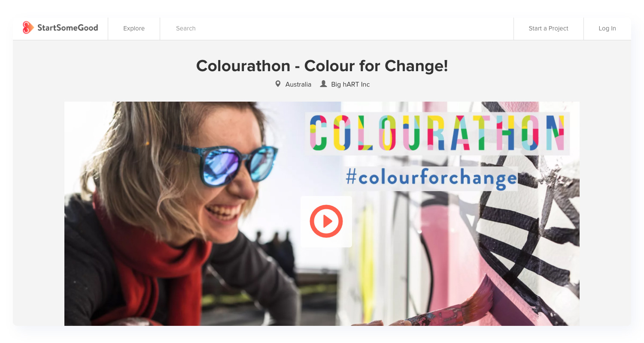Image resolution: width=644 pixels, height=343 pixels.
Task: Click the #colourforchange hashtag overlay
Action: (431, 178)
